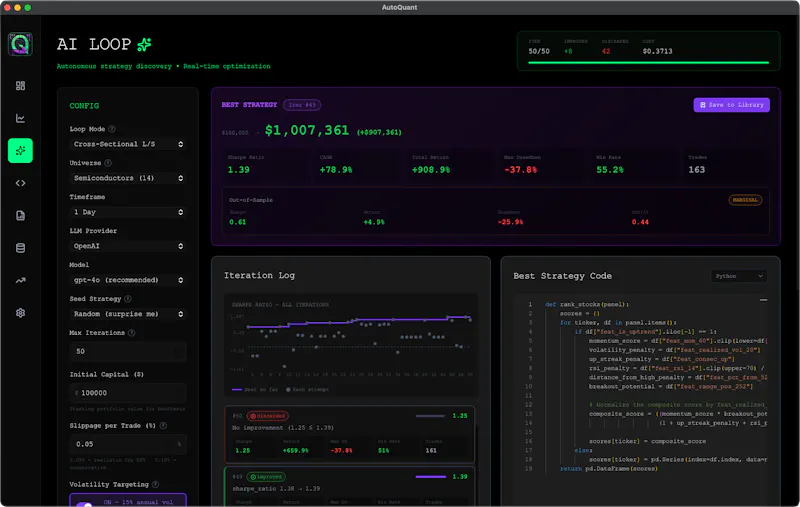Click code line 'def rank_stocks(panel):'
The width and height of the screenshot is (800, 507).
pos(587,305)
